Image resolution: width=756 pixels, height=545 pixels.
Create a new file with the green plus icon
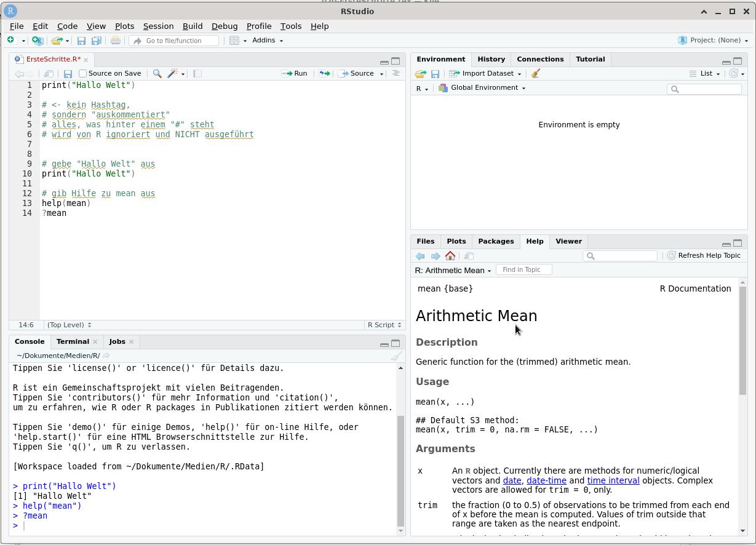click(x=10, y=40)
